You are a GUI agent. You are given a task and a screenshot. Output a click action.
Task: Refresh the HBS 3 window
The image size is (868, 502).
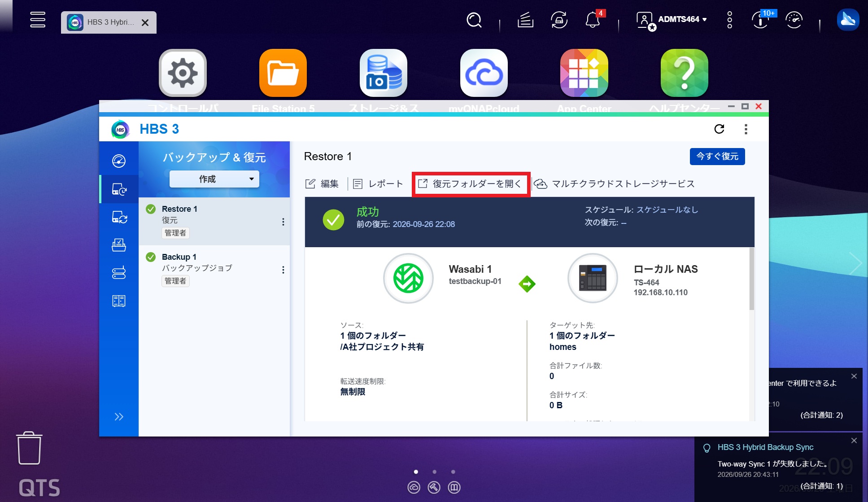coord(719,129)
